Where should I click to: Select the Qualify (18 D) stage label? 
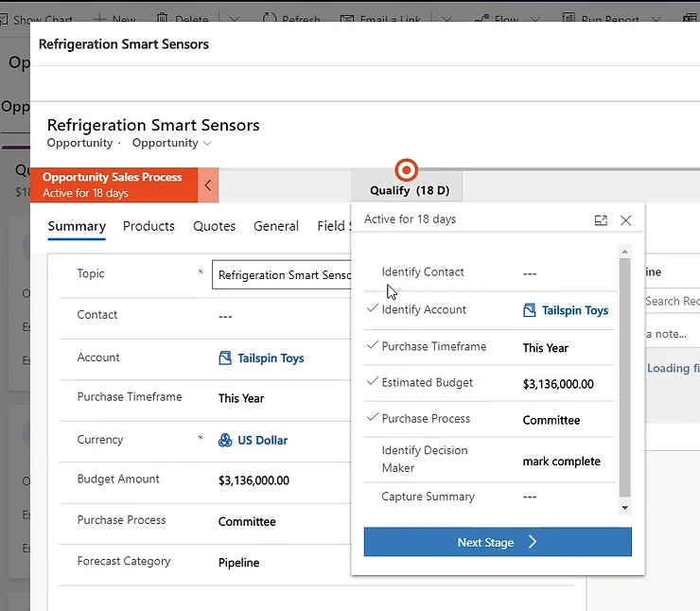410,190
